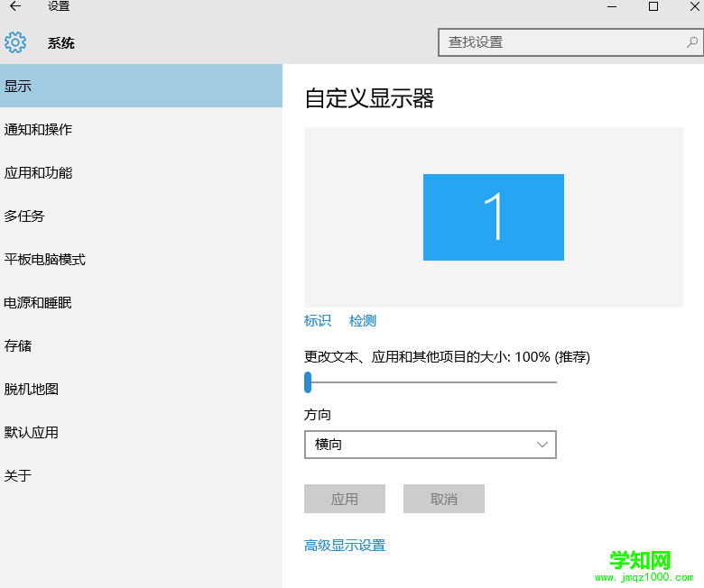This screenshot has height=588, width=704.
Task: Open the 关于 section
Action: (141, 475)
